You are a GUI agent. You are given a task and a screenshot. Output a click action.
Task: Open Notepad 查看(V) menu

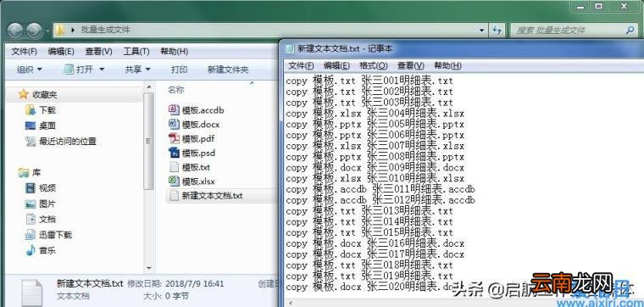coord(411,66)
